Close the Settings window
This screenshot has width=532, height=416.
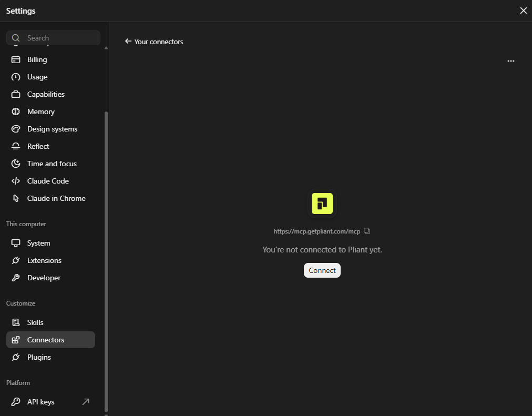click(523, 11)
